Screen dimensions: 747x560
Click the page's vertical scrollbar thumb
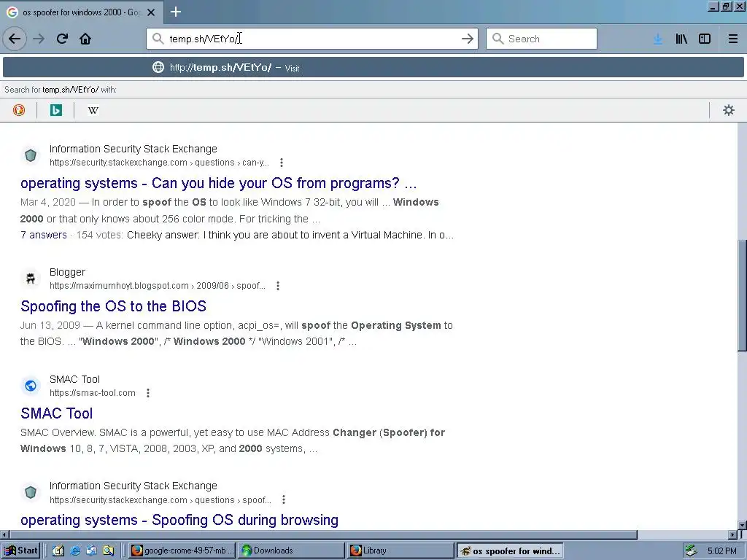(x=742, y=295)
